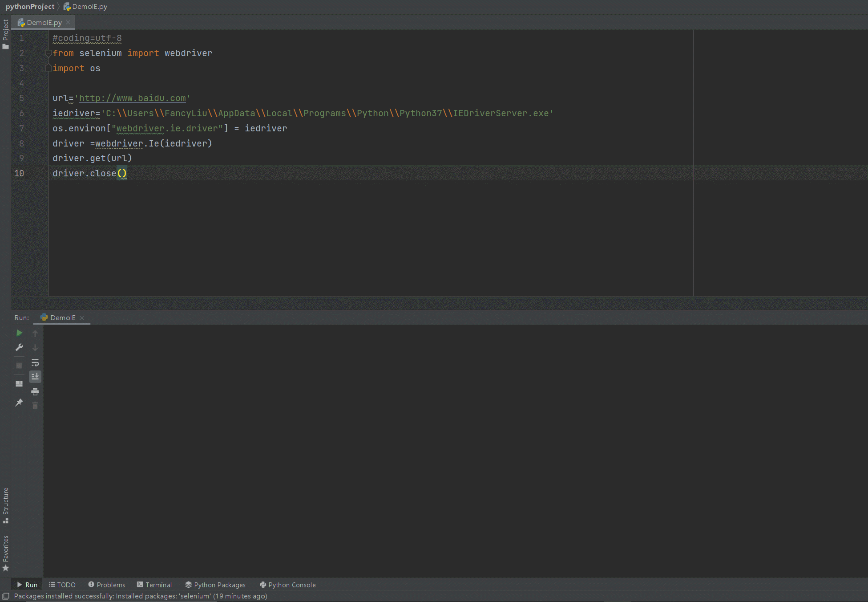Open the Python Console tool window

288,585
